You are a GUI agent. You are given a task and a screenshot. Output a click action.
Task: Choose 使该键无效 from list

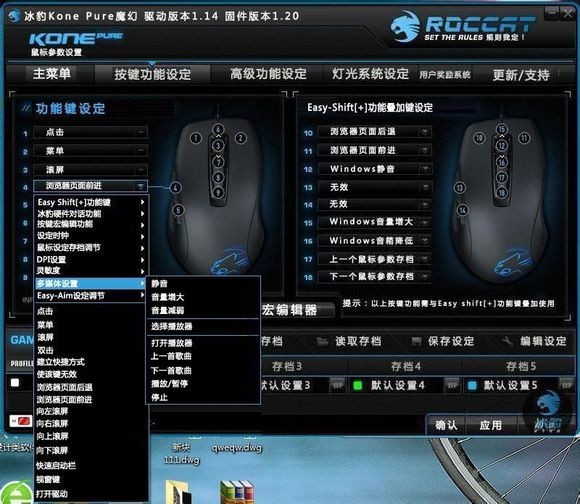(x=57, y=375)
